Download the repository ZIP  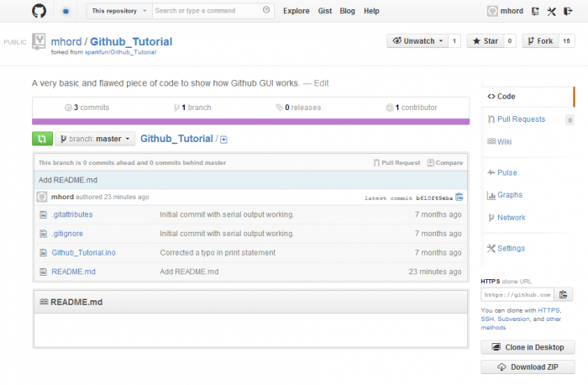[528, 367]
